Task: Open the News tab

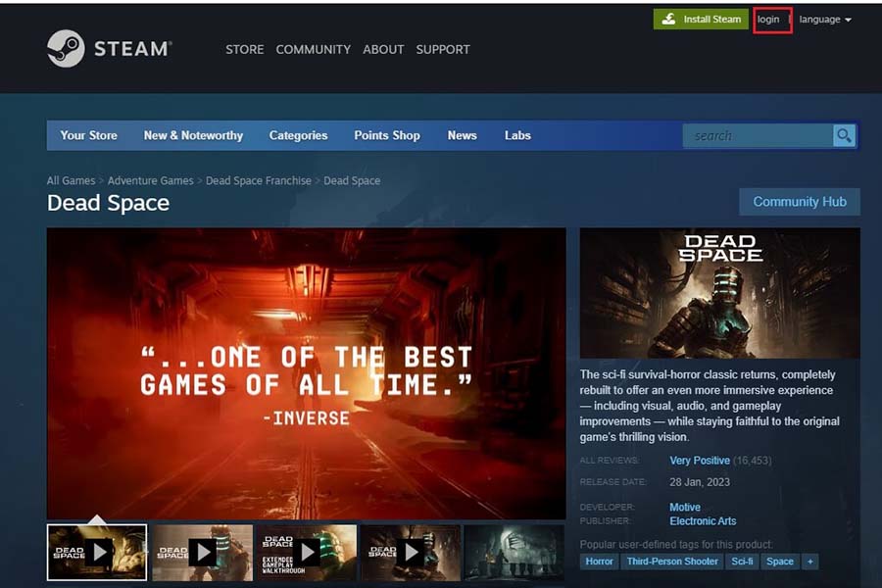Action: point(463,135)
